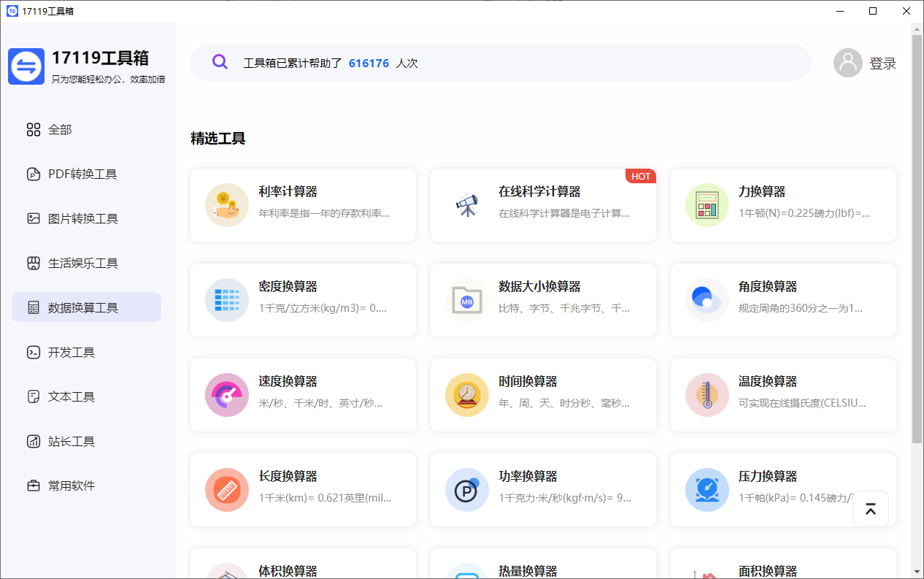Screen dimensions: 924x579
Task: Open the 力换算器 tool title
Action: click(763, 192)
